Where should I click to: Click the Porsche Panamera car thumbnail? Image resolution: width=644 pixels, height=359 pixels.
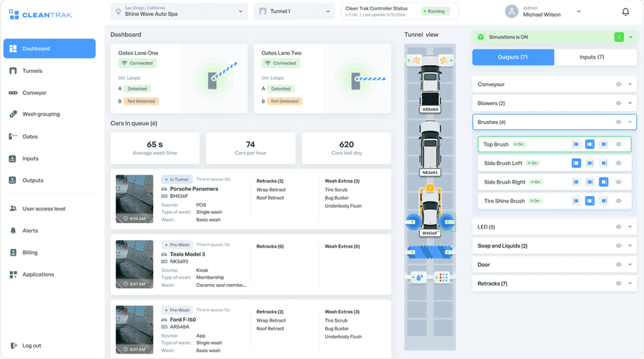(x=135, y=199)
